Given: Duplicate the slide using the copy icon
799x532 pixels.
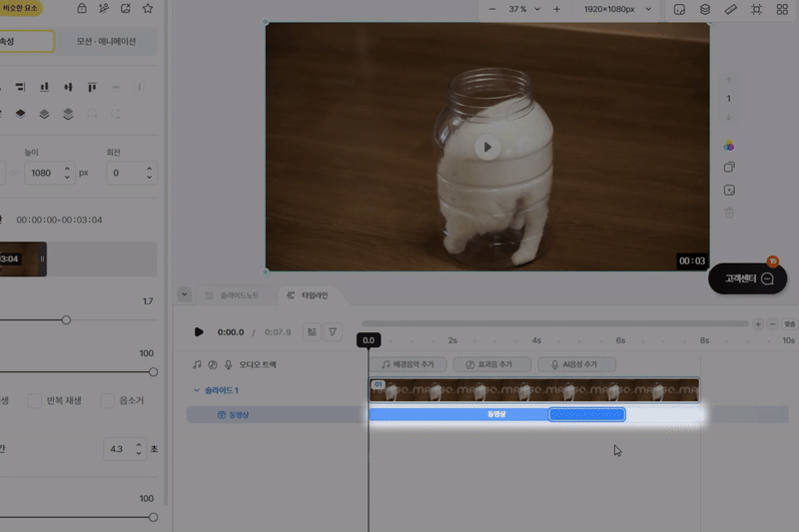Looking at the screenshot, I should [x=729, y=168].
